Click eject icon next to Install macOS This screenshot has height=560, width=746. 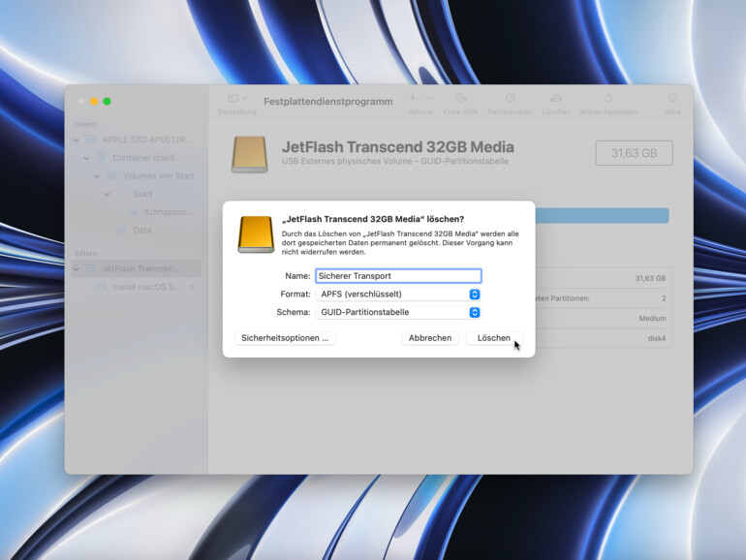tap(191, 287)
